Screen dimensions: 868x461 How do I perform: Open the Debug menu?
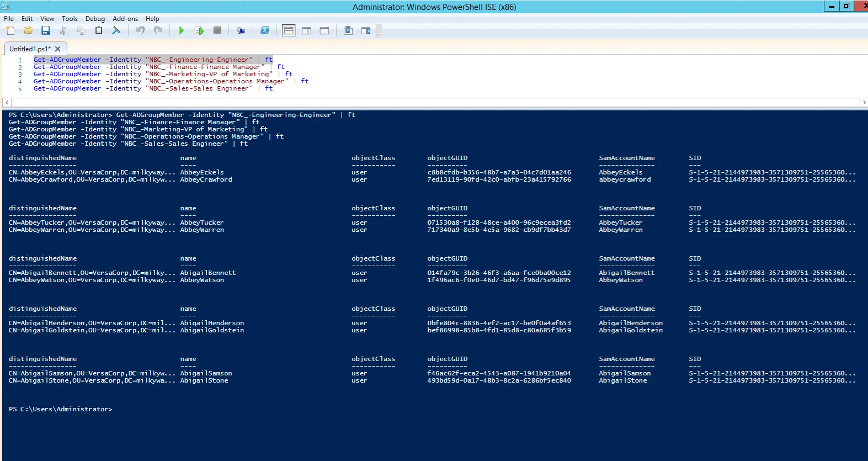click(x=95, y=19)
